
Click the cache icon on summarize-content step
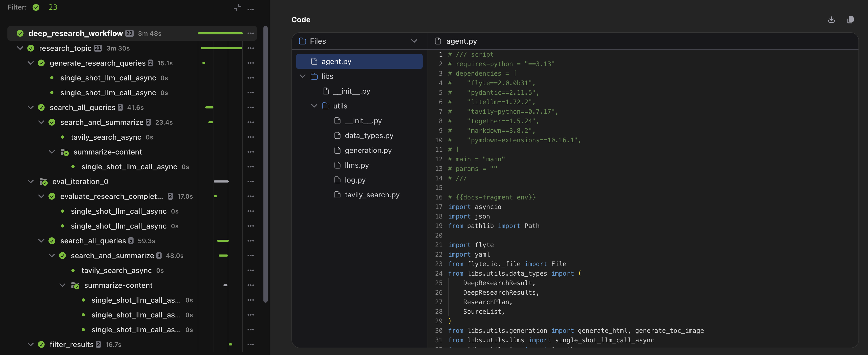point(65,152)
